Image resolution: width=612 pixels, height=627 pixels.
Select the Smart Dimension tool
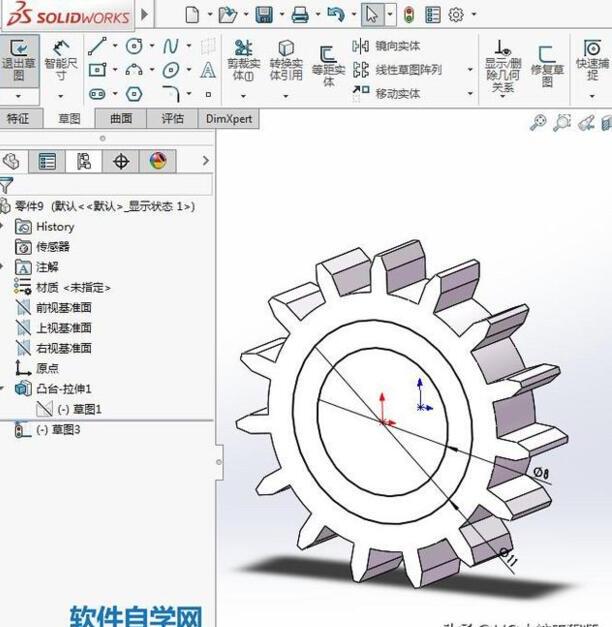click(62, 62)
